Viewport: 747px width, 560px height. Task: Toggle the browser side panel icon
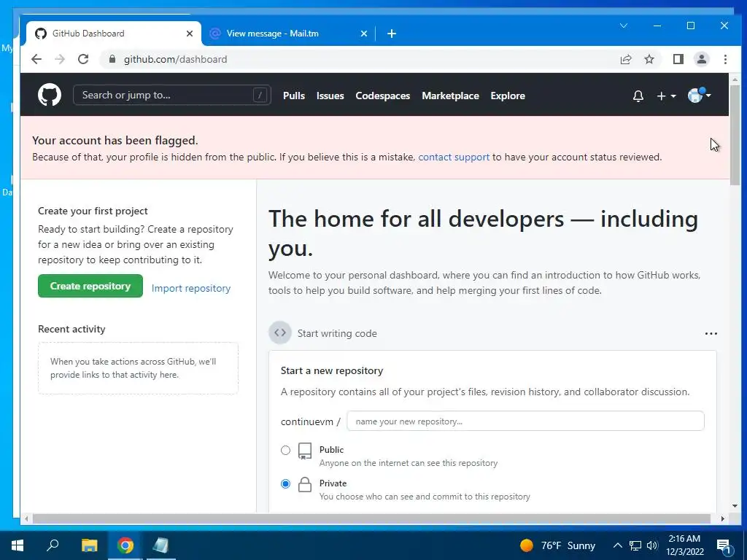coord(678,59)
